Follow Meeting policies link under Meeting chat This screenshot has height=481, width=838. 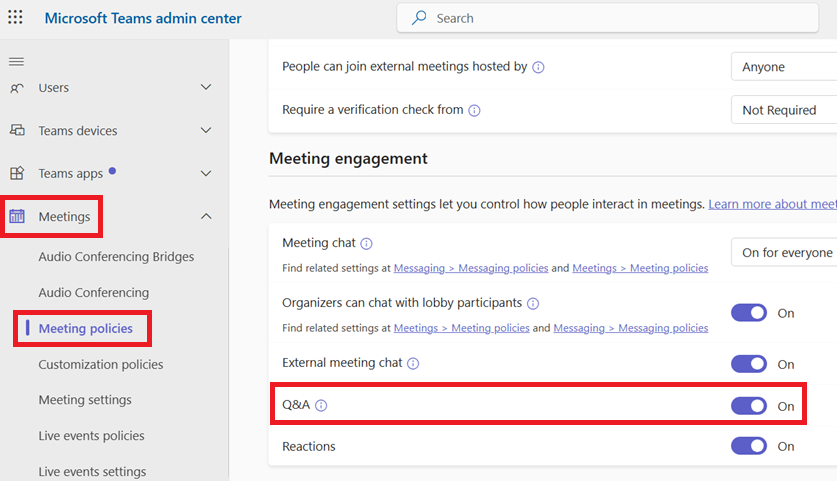(640, 268)
